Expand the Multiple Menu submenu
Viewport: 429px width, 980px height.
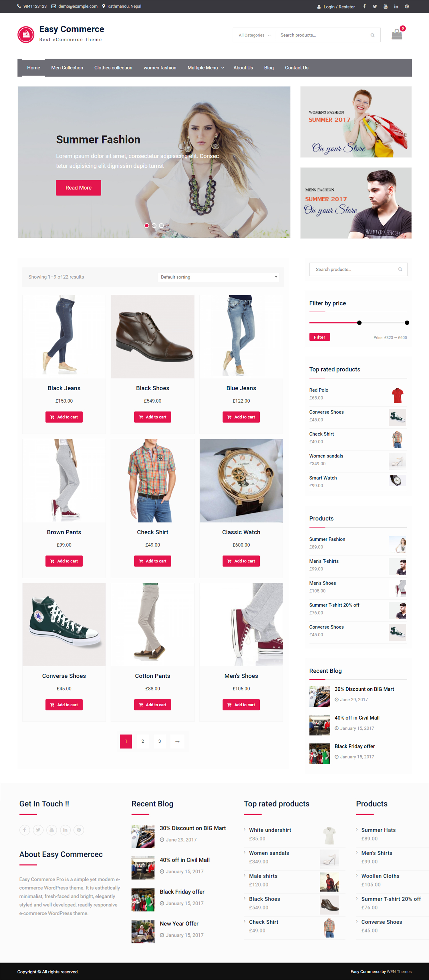coord(205,68)
